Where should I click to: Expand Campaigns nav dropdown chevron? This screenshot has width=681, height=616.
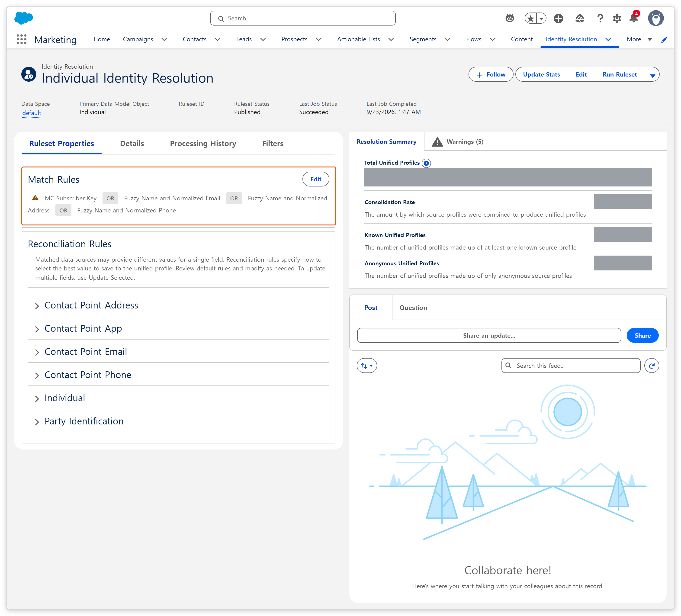tap(164, 39)
